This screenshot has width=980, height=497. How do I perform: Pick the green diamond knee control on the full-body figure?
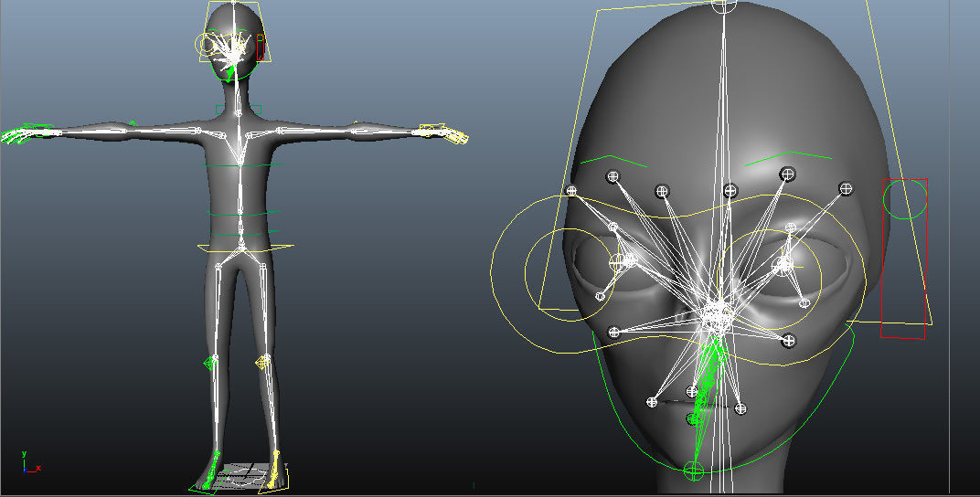coord(210,363)
